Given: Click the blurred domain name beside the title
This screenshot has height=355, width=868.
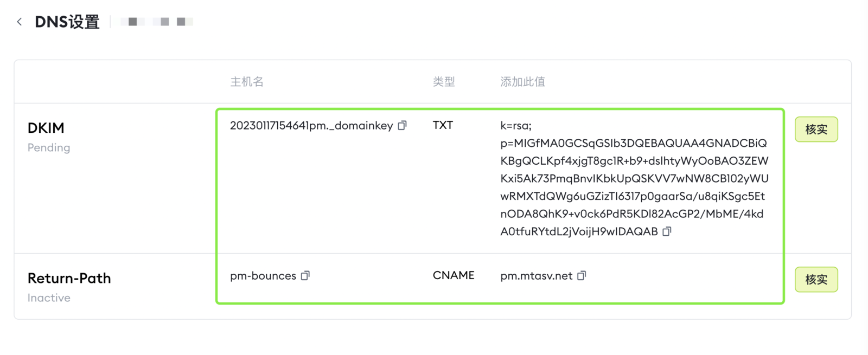Looking at the screenshot, I should (x=157, y=22).
